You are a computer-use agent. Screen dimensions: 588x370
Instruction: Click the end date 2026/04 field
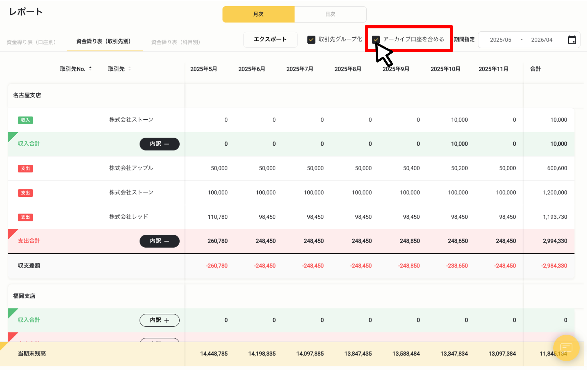[542, 40]
